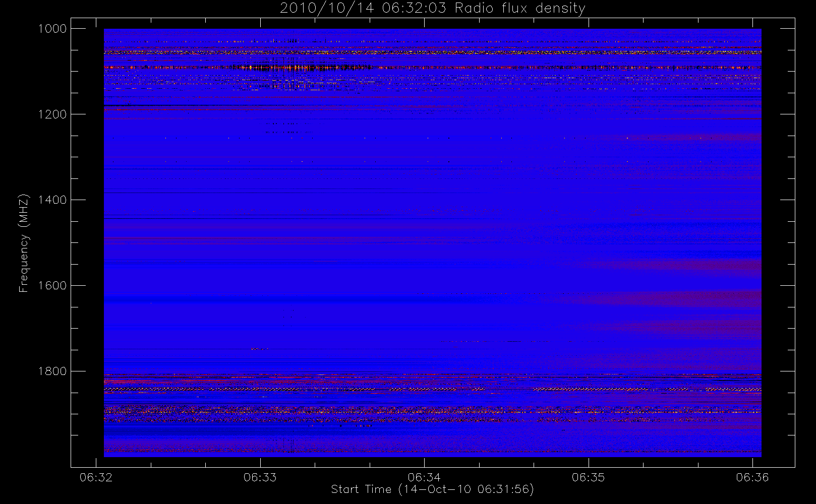Viewport: 816px width, 504px height.
Task: Click the 06:35 time tick label
Action: click(x=589, y=477)
